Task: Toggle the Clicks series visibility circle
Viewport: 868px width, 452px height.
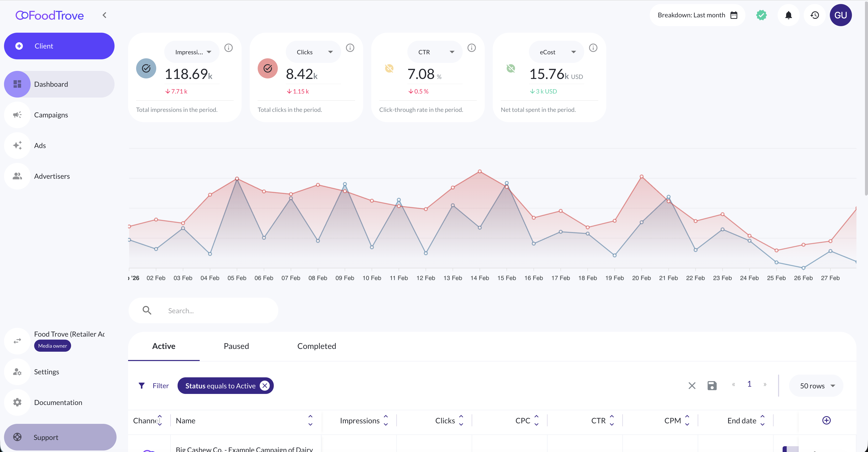Action: pyautogui.click(x=267, y=68)
